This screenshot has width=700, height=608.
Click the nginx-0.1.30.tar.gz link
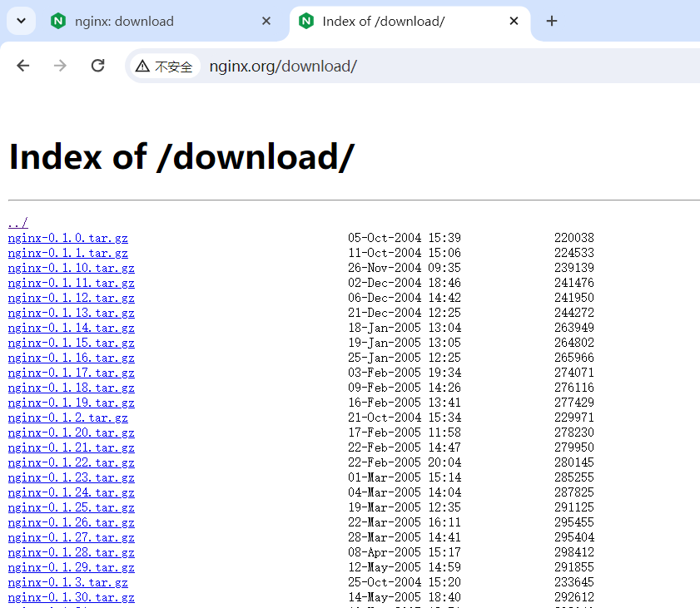tap(72, 597)
